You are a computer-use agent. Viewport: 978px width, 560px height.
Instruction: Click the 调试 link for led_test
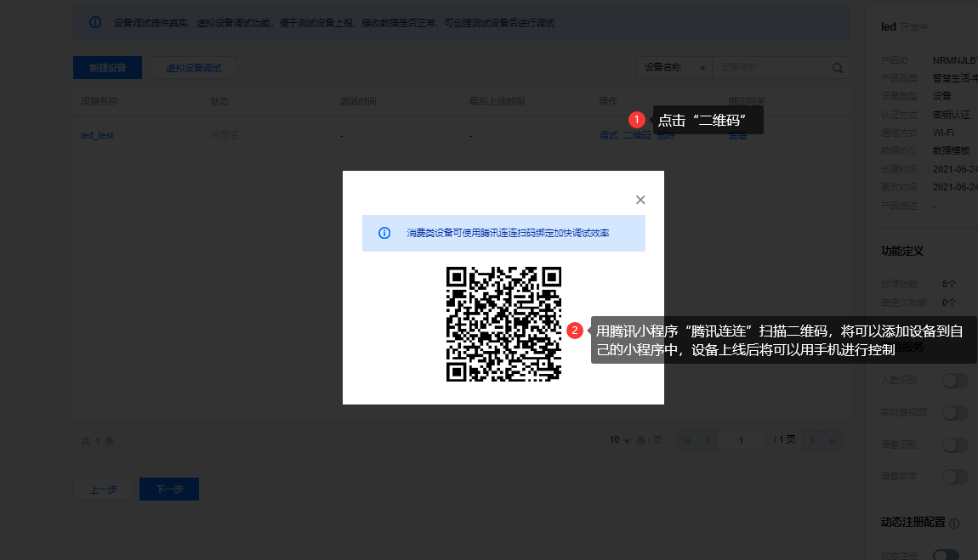click(x=608, y=135)
